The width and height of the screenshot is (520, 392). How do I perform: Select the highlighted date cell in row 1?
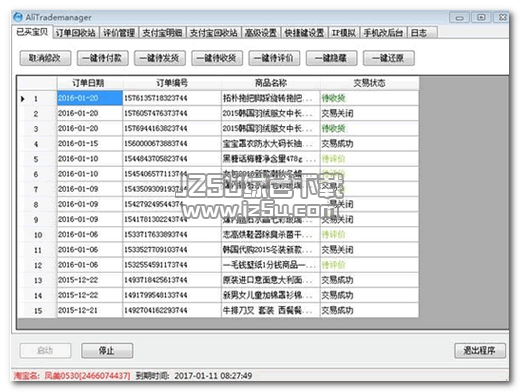point(90,98)
